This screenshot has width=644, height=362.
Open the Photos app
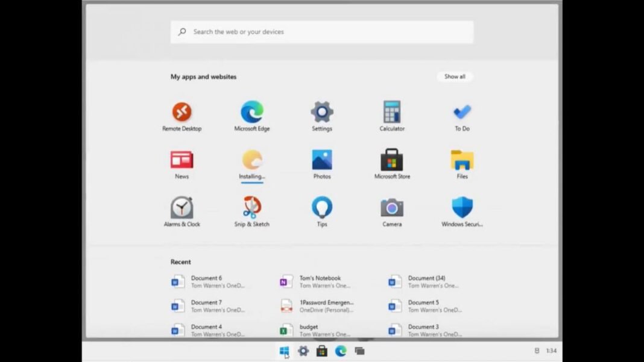coord(321,160)
